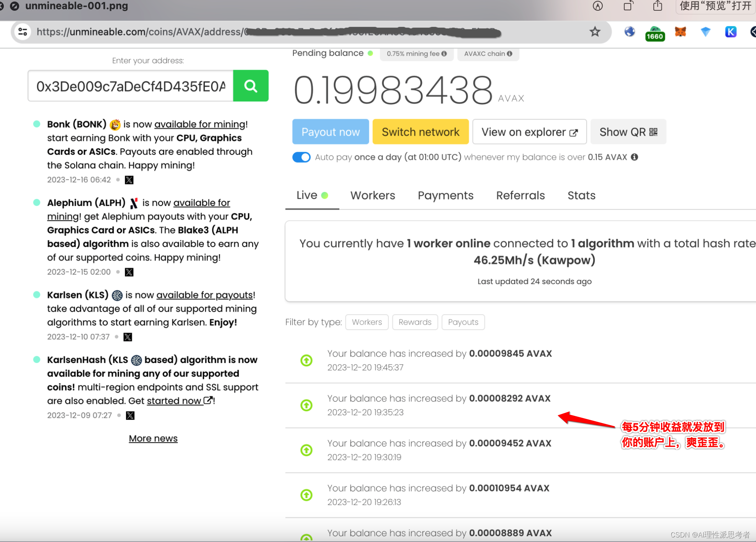
Task: Filter live feed by Payouts
Action: click(463, 322)
